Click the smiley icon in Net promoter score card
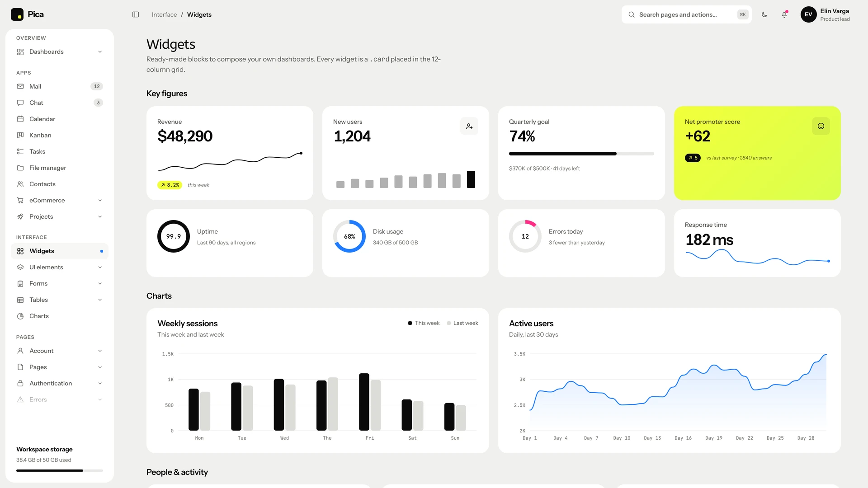 (821, 126)
